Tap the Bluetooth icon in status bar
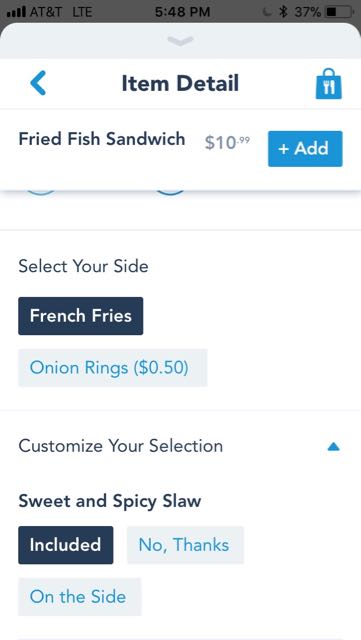 [x=283, y=11]
